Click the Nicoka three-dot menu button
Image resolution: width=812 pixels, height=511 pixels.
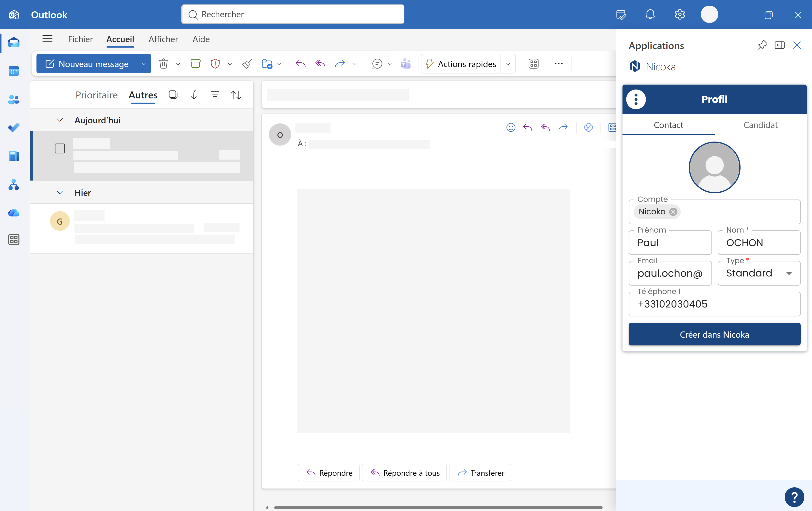coord(636,99)
